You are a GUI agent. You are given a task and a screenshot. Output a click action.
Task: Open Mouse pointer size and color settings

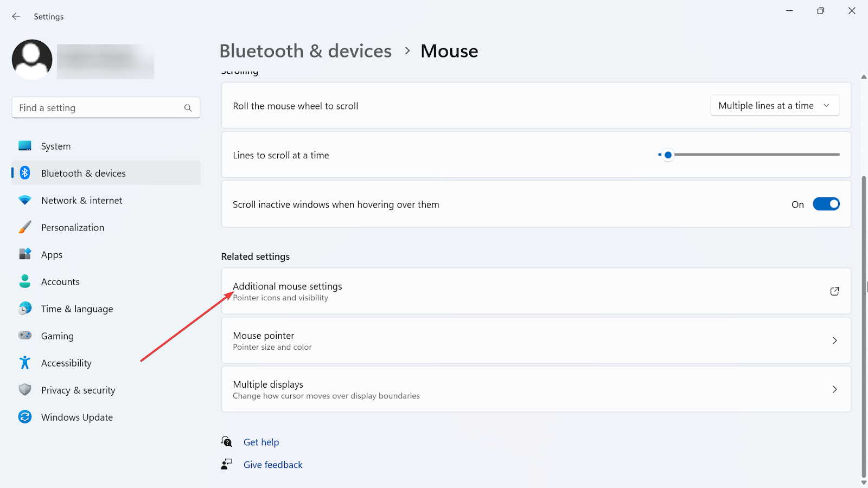(535, 341)
